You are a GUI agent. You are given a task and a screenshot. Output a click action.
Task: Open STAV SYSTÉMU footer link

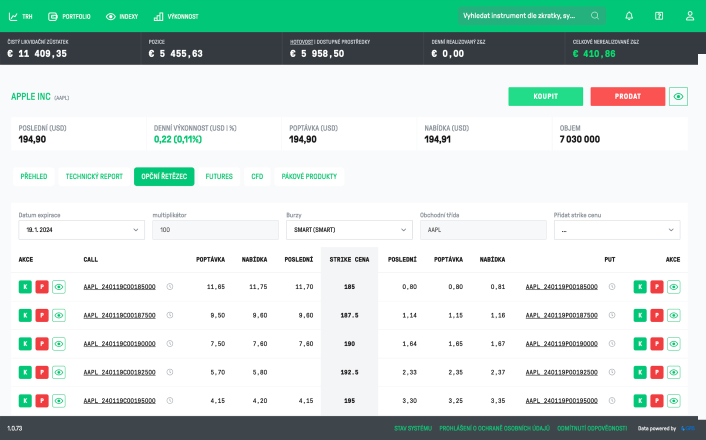tap(413, 428)
